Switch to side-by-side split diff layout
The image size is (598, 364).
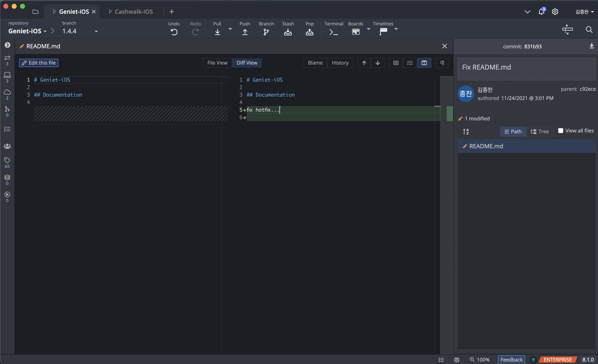tap(424, 63)
